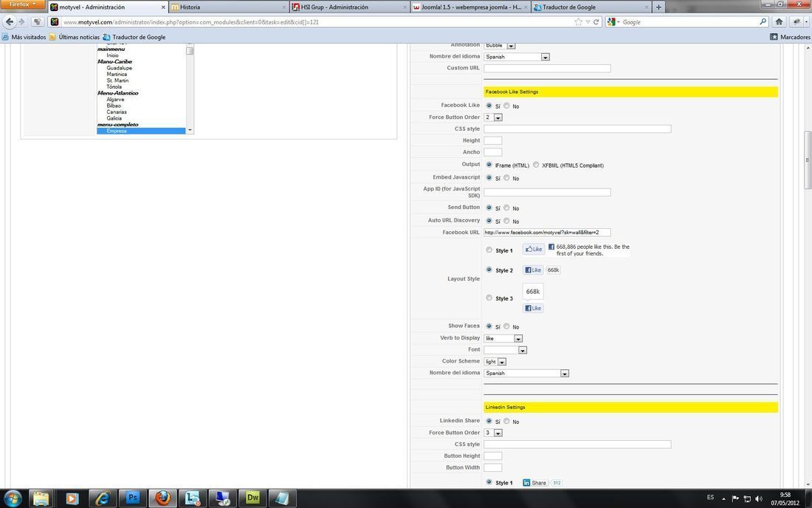This screenshot has height=508, width=812.
Task: Click the ES language indicator
Action: tap(710, 497)
